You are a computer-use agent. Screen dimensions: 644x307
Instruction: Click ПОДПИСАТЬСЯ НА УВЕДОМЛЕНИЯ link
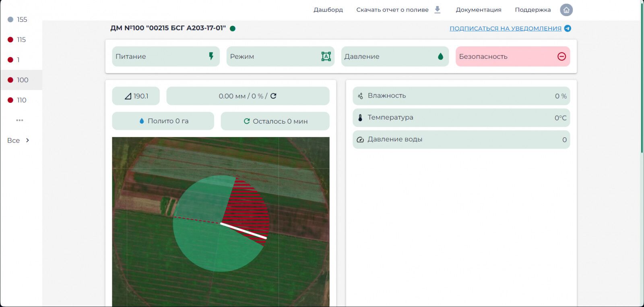pyautogui.click(x=506, y=28)
